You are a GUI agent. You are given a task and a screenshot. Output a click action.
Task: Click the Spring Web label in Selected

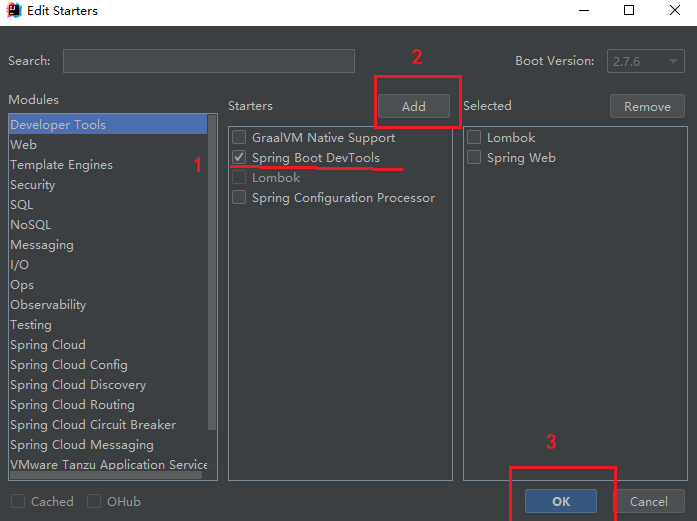[521, 158]
